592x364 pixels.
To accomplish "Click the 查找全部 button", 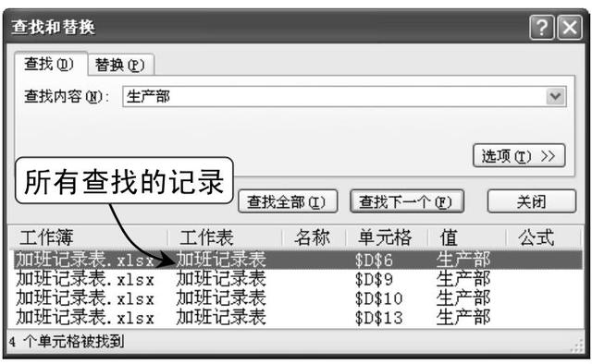I will pyautogui.click(x=288, y=201).
